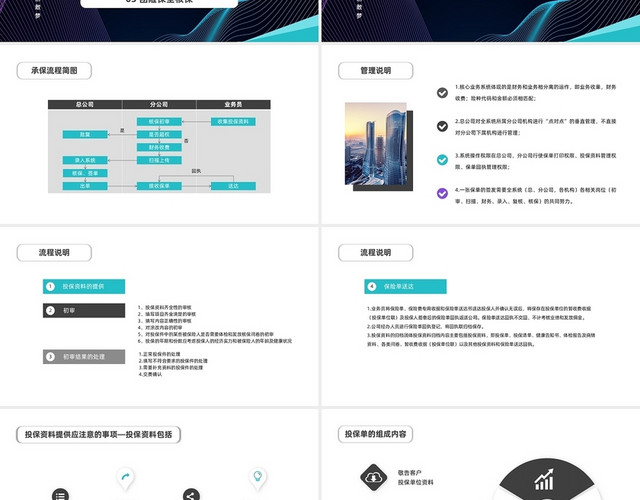Click the text line 1.正常投保件的处理

(160, 354)
